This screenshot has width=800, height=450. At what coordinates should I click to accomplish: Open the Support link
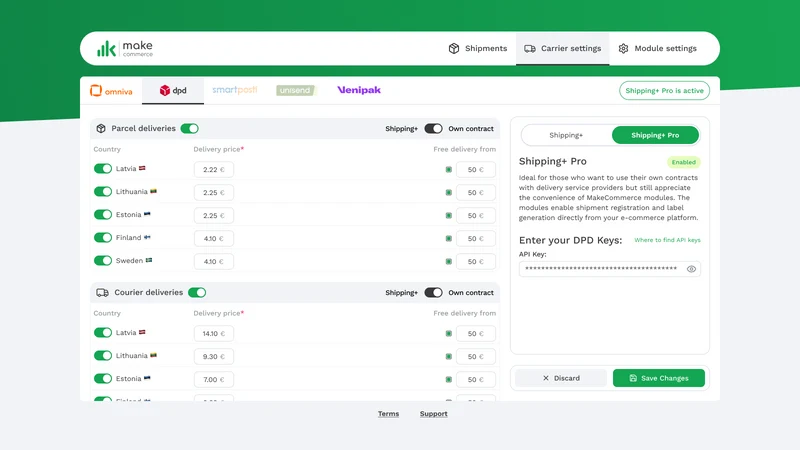click(x=434, y=414)
